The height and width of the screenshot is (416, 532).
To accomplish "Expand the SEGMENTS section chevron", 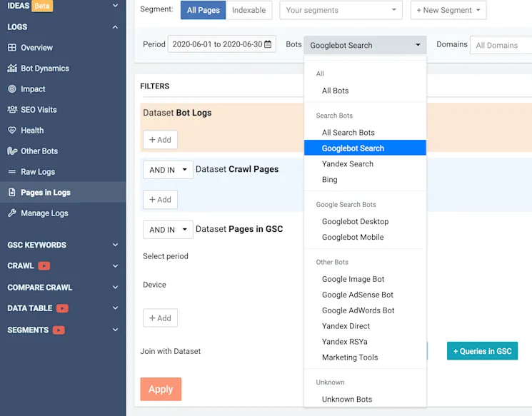I will tap(116, 330).
